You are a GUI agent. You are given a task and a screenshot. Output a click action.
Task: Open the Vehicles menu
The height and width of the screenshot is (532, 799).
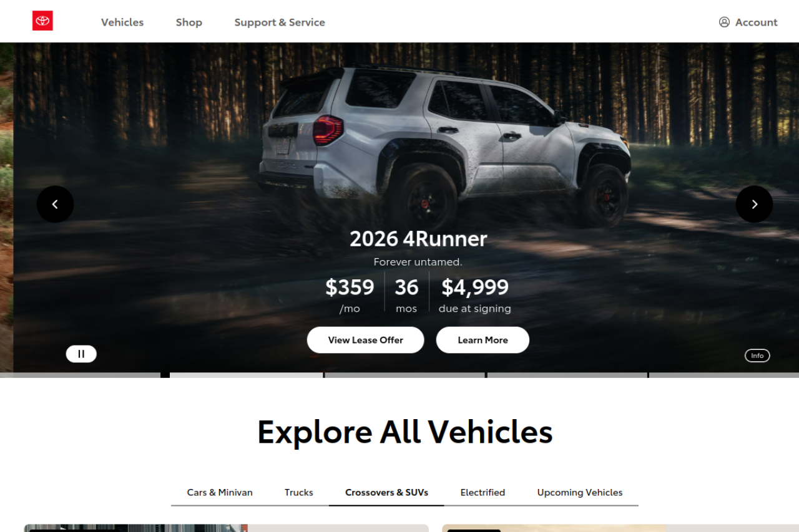[122, 22]
